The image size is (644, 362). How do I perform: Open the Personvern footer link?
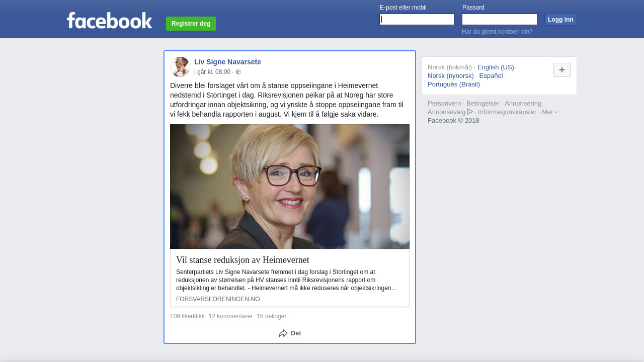444,104
